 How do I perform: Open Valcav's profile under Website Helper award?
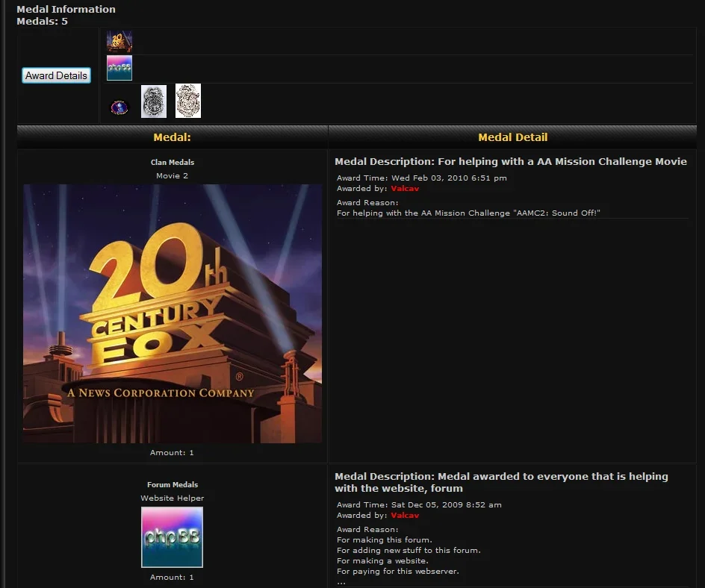[x=405, y=515]
